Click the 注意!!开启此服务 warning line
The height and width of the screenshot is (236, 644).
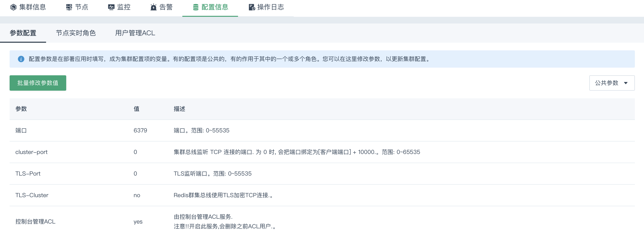[x=225, y=226]
